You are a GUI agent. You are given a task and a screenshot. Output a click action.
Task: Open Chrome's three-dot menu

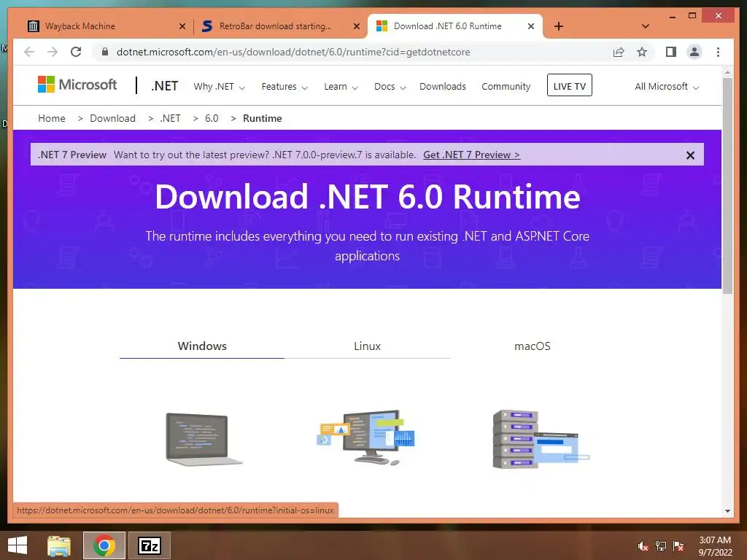click(718, 52)
